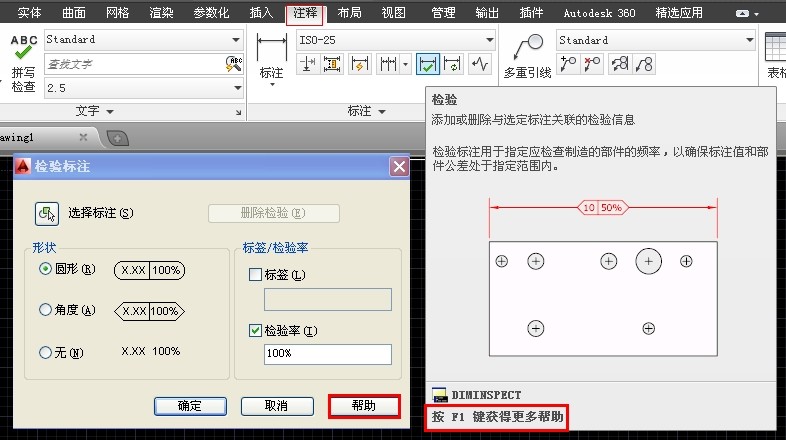Open the 精选应用 ribbon tab
This screenshot has width=786, height=440.
pyautogui.click(x=679, y=13)
